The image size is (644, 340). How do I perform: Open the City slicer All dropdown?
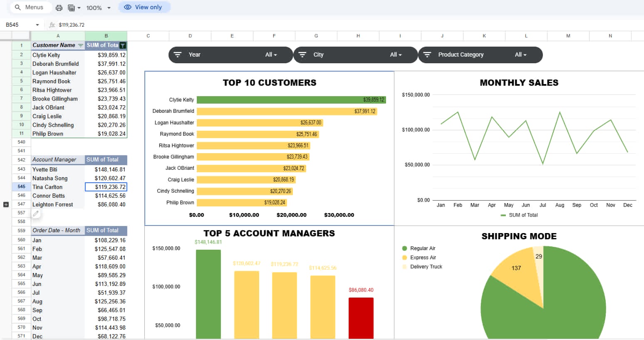coord(396,55)
